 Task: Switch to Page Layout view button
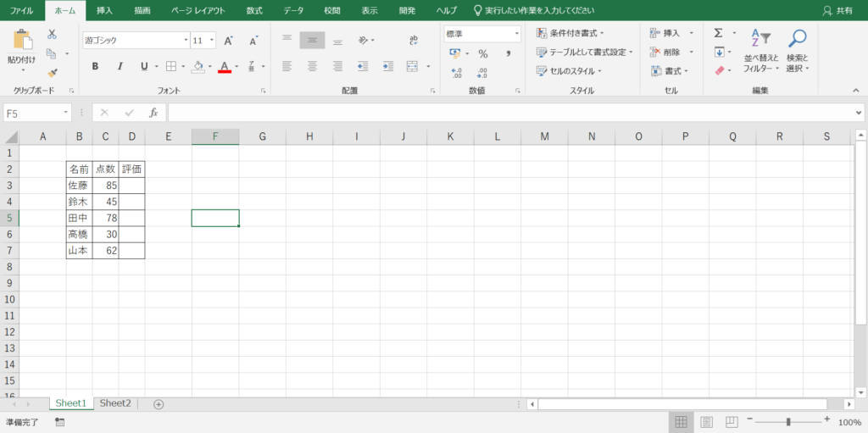706,422
